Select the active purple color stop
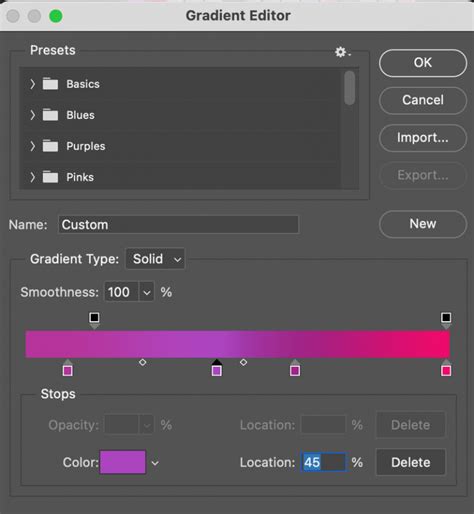 (217, 368)
